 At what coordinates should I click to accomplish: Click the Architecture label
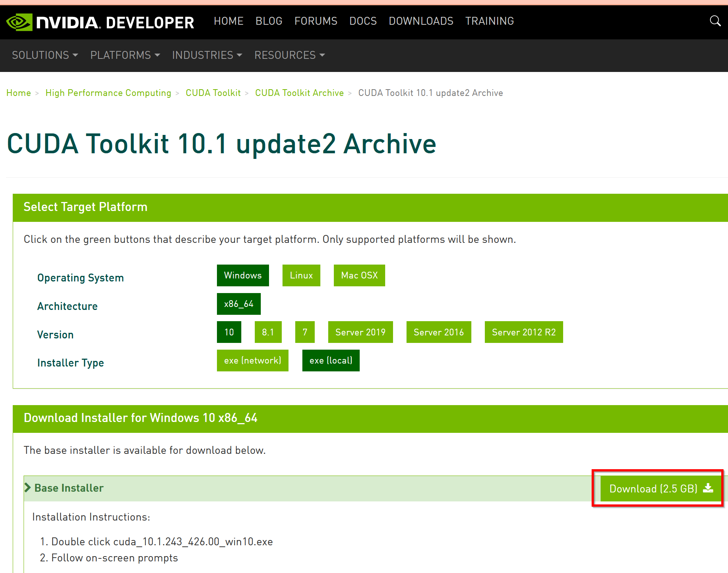67,306
